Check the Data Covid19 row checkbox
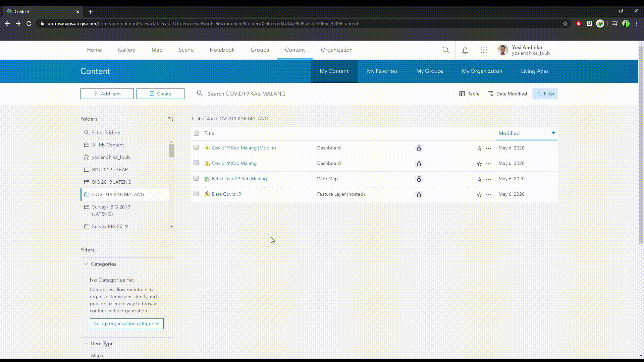The width and height of the screenshot is (644, 362). pyautogui.click(x=196, y=194)
